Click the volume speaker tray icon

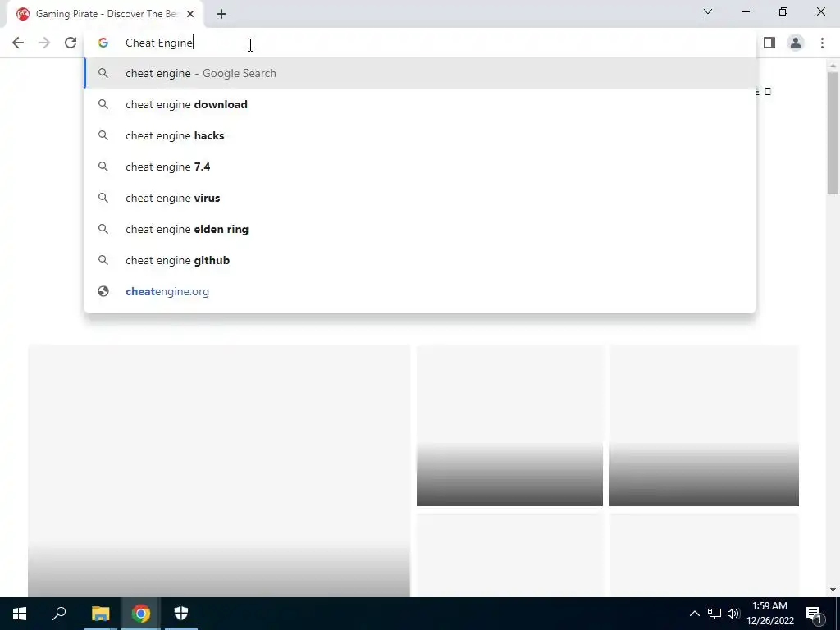tap(733, 614)
